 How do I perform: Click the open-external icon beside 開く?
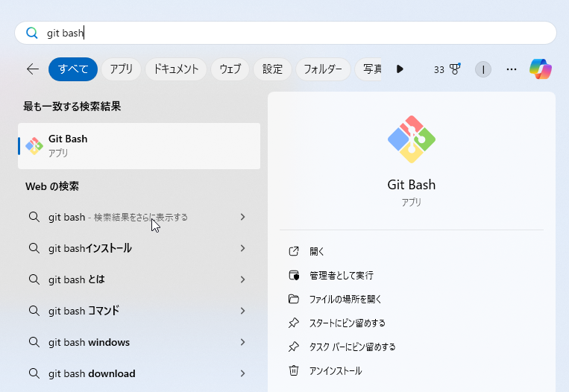(x=294, y=251)
